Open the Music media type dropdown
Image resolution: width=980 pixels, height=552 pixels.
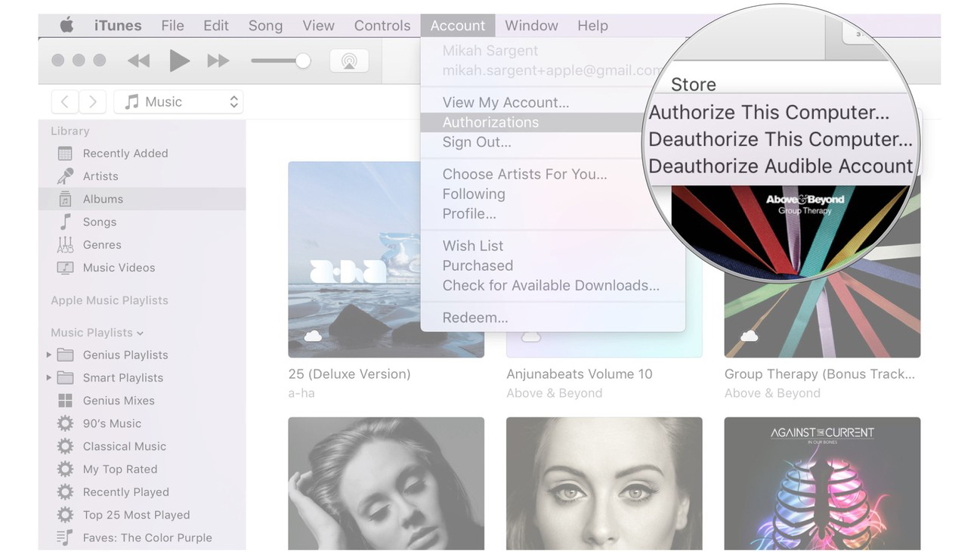tap(179, 101)
